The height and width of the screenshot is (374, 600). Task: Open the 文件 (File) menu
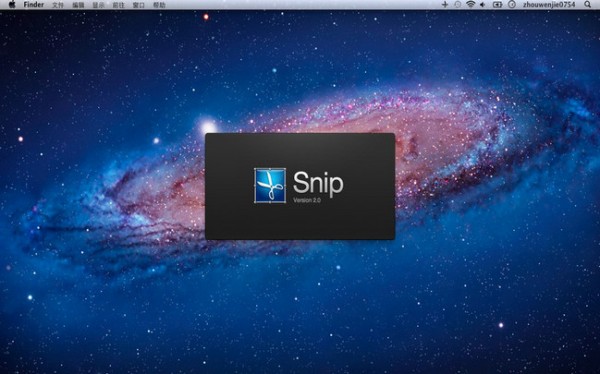[58, 5]
